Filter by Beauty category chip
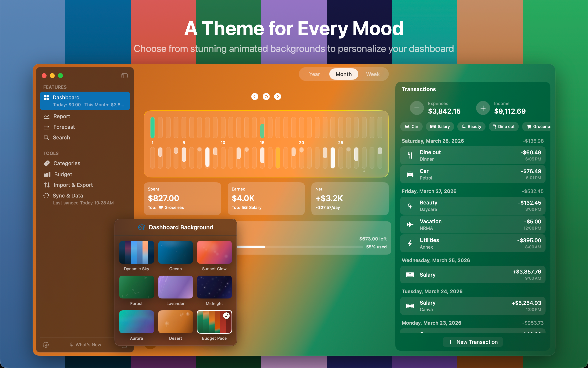Screen dimensions: 588x368 click(x=471, y=127)
